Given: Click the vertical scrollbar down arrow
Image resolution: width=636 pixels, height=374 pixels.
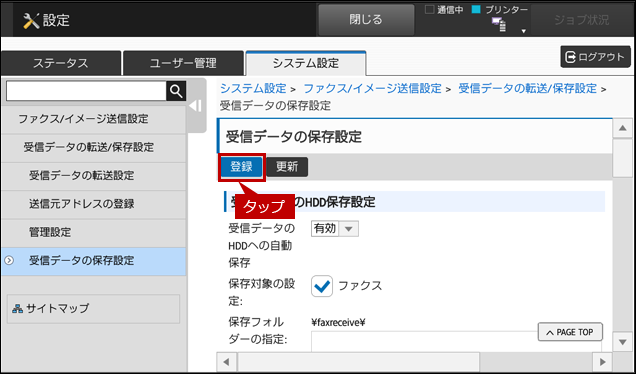Looking at the screenshot, I should (x=622, y=342).
